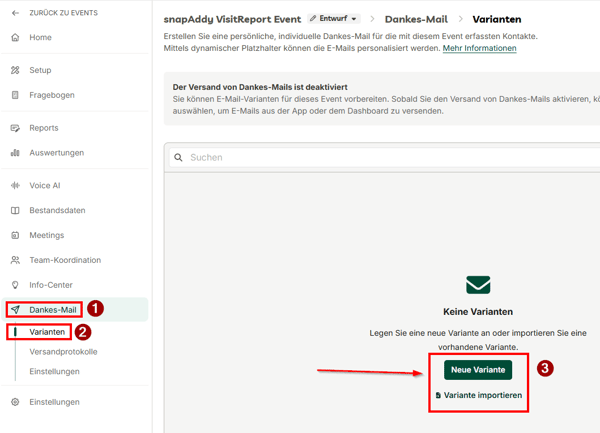Click the back arrow next to Zurück zu Events
The image size is (600, 433).
tap(15, 13)
